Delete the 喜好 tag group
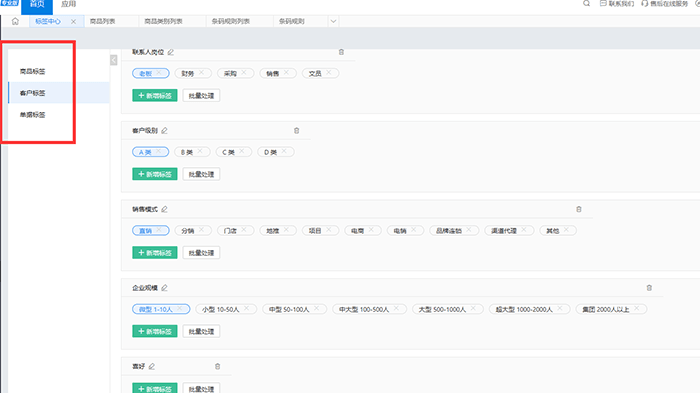700x393 pixels. pos(218,367)
